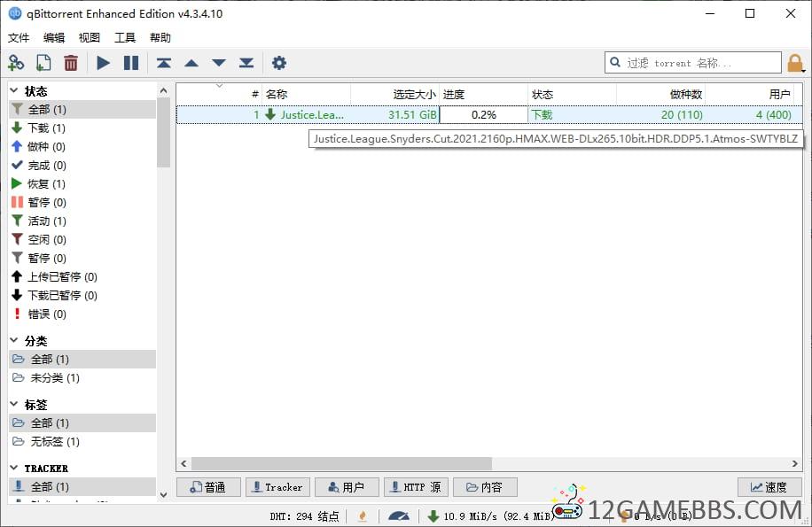Focus the torrent name filter field

tap(693, 63)
